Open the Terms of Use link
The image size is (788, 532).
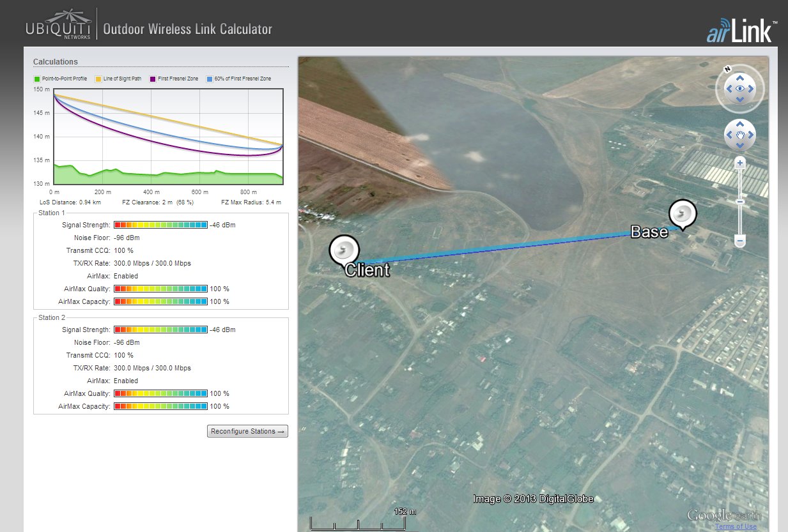[x=736, y=526]
